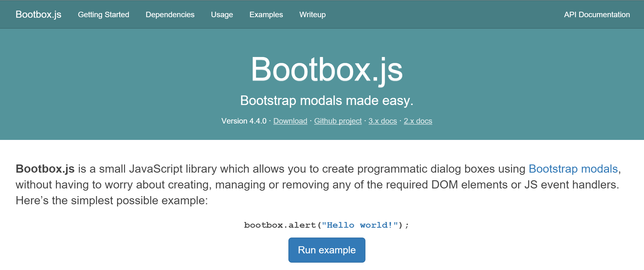Open the Getting Started nav item

[x=104, y=14]
